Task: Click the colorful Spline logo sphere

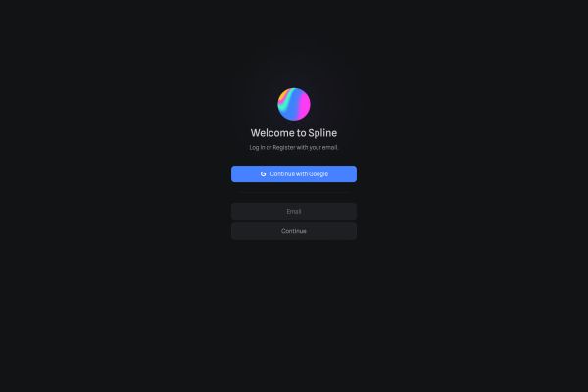Action: 294,104
